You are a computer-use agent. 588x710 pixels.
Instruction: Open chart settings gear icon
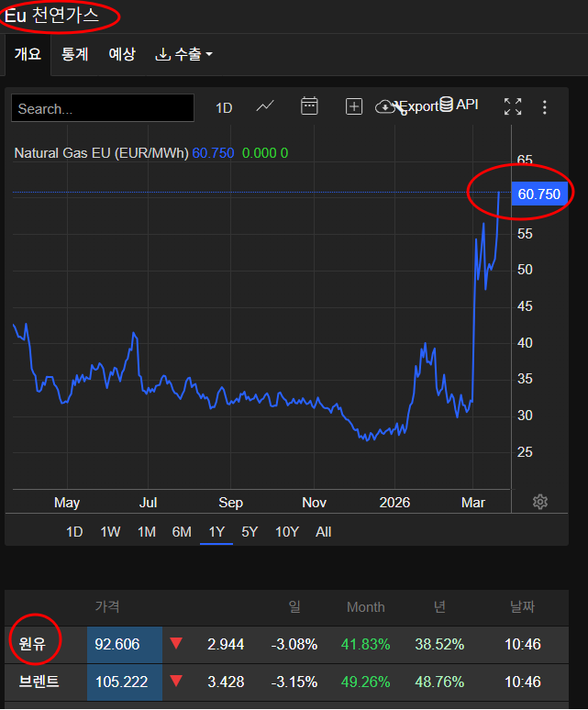tap(540, 502)
